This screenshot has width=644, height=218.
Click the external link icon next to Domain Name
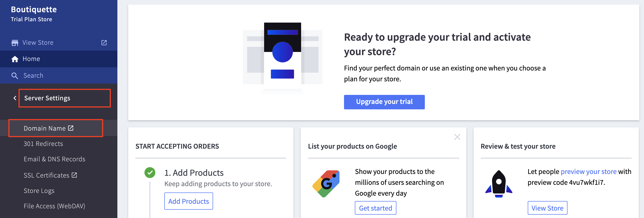point(71,128)
